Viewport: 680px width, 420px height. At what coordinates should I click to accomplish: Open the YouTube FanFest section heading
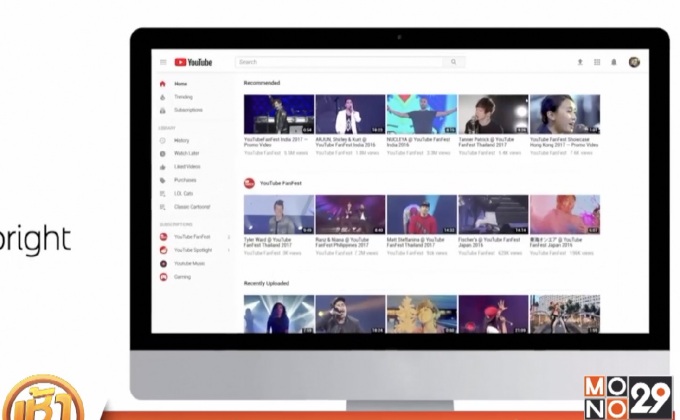281,183
